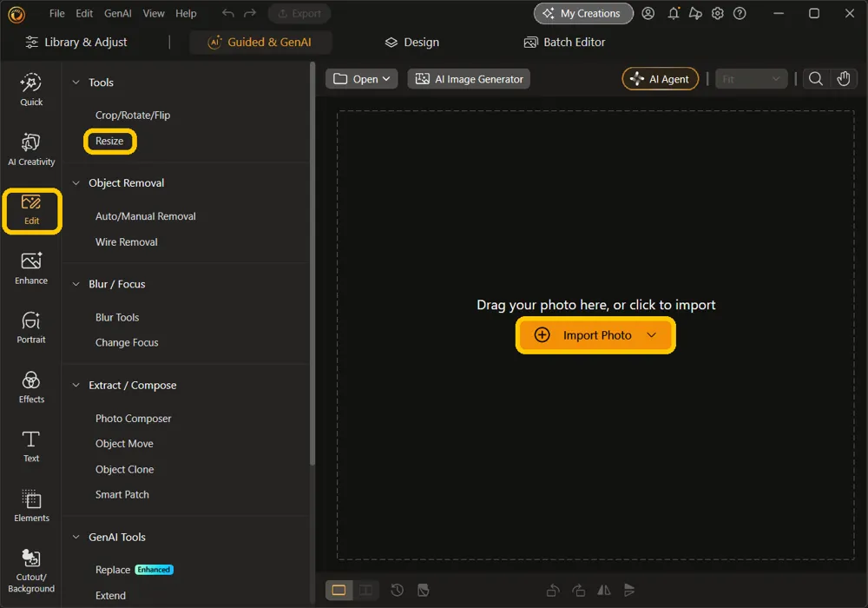Select the Resize tool

click(x=109, y=142)
